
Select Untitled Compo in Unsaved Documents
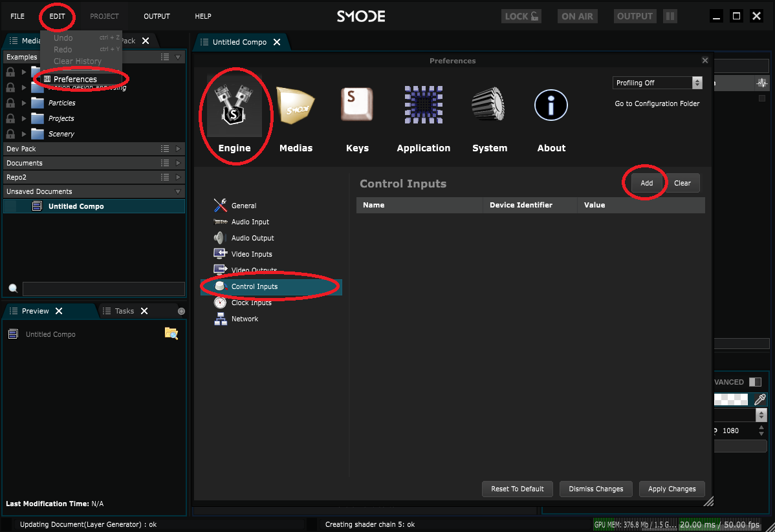[x=94, y=206]
